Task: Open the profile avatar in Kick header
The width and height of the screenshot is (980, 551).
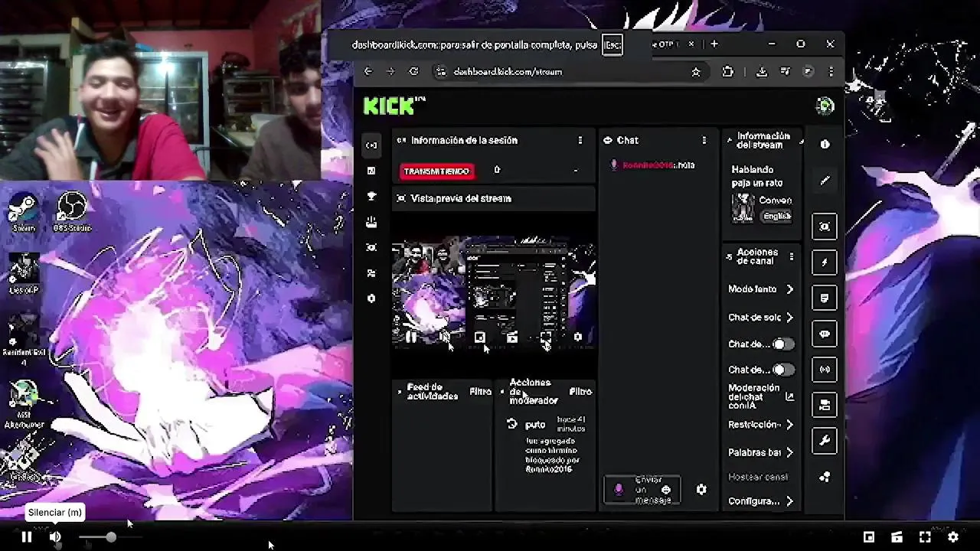Action: point(825,106)
